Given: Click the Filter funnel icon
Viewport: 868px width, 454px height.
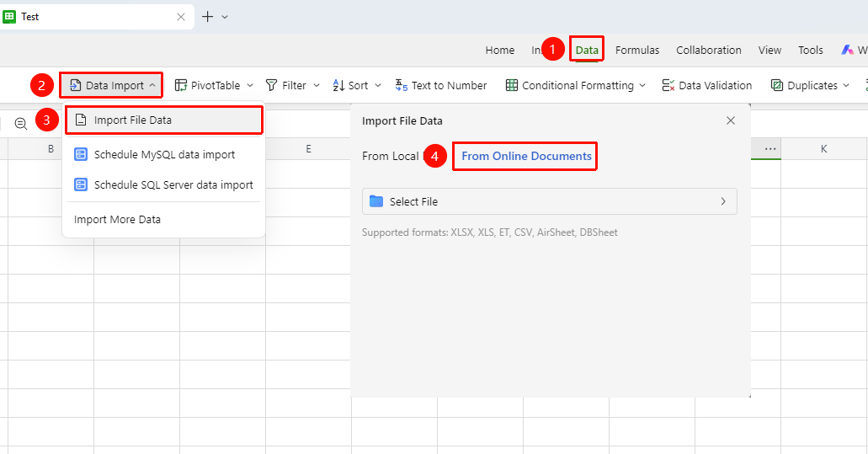Looking at the screenshot, I should coord(271,85).
